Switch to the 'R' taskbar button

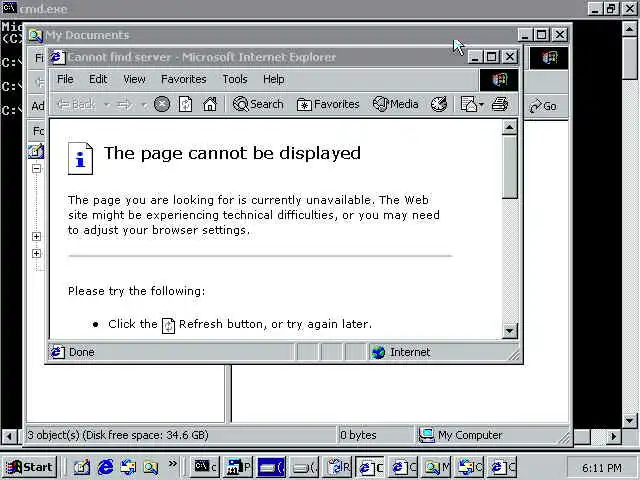point(337,467)
